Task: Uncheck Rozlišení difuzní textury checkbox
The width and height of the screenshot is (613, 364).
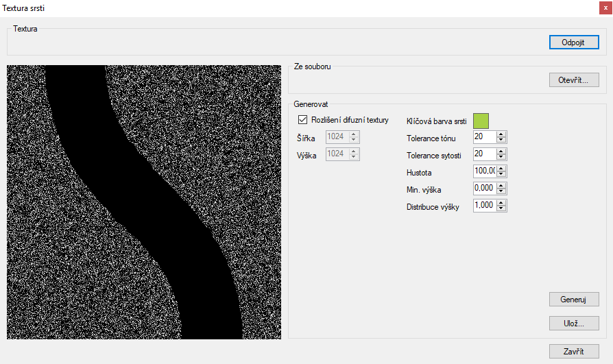Action: click(x=302, y=120)
